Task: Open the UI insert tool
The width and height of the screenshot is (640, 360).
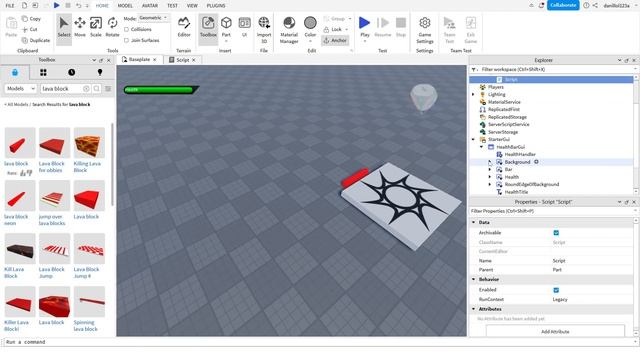Action: point(244,28)
